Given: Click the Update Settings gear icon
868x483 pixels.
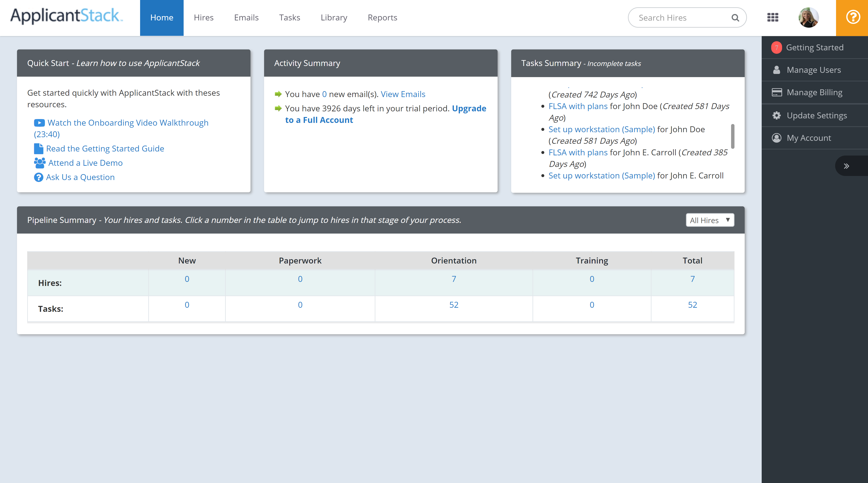Looking at the screenshot, I should pos(776,116).
